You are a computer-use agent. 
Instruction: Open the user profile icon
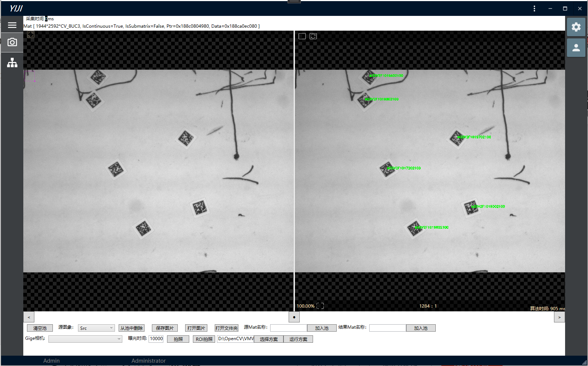tap(576, 48)
